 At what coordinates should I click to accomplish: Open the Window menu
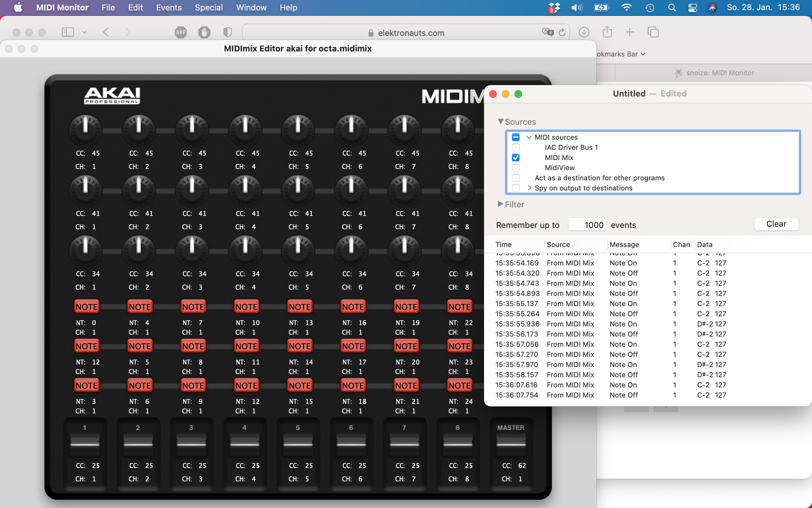click(x=251, y=7)
